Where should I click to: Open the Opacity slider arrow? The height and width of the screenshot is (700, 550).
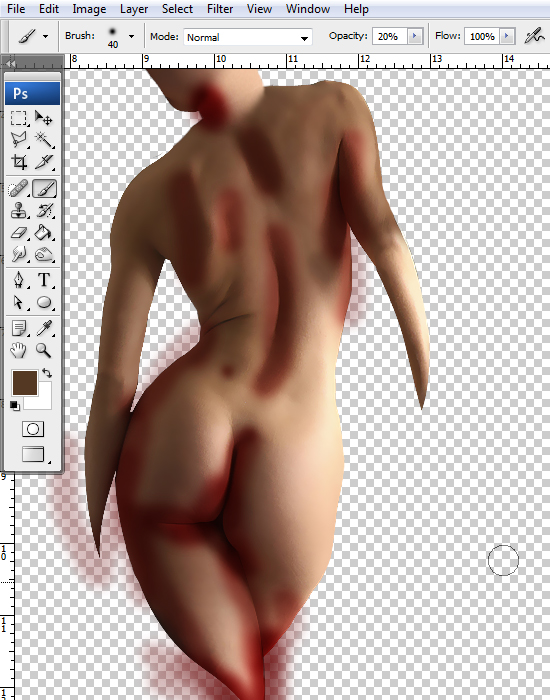[x=415, y=36]
